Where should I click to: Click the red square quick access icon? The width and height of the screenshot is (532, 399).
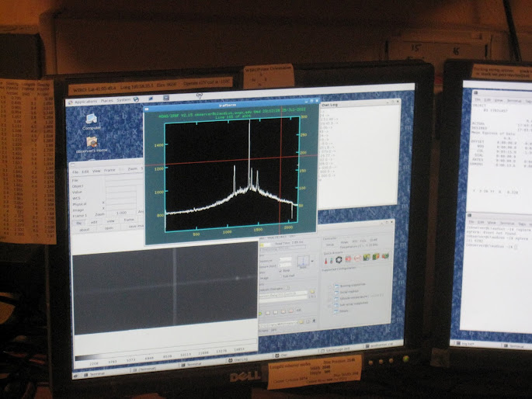[x=349, y=259]
